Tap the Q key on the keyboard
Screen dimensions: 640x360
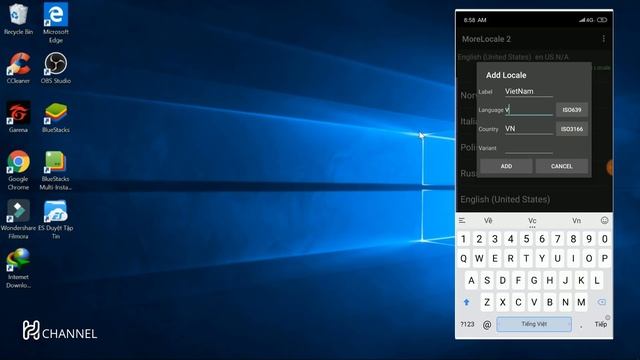coord(463,258)
